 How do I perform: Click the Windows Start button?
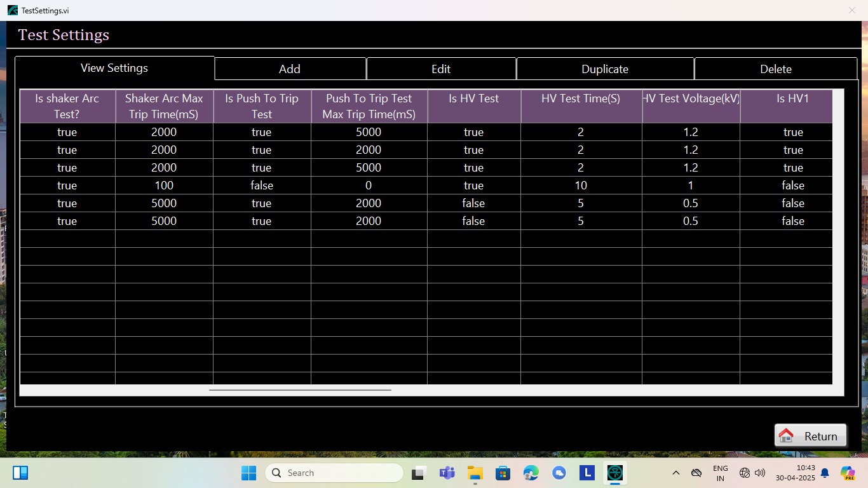tap(248, 473)
